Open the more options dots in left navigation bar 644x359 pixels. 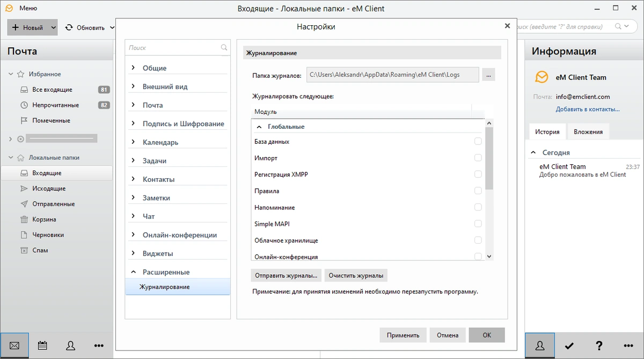[x=98, y=346]
